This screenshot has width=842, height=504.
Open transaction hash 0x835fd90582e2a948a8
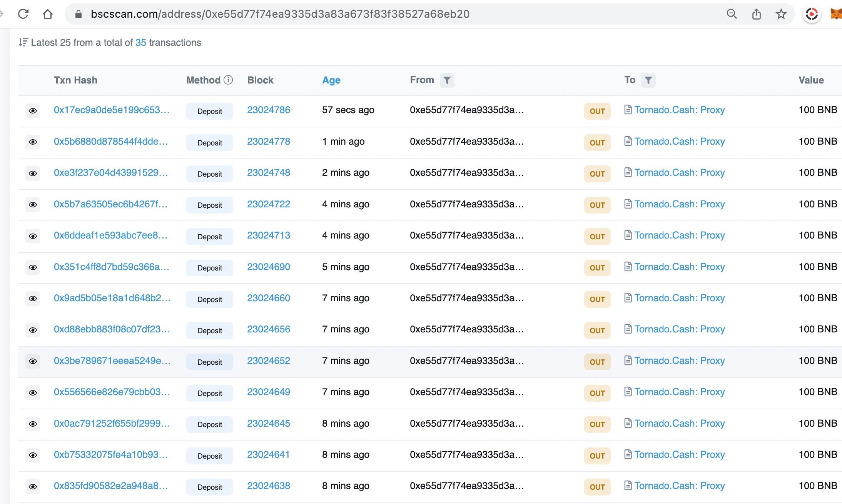[x=111, y=486]
